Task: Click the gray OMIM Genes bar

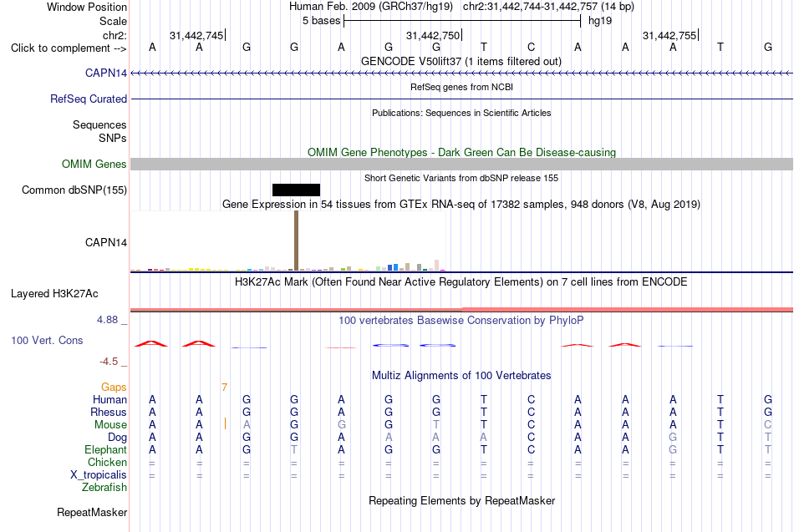Action: (461, 164)
